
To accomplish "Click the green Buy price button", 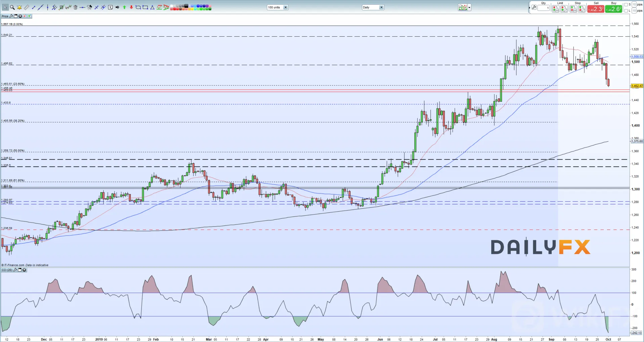I will [613, 9].
